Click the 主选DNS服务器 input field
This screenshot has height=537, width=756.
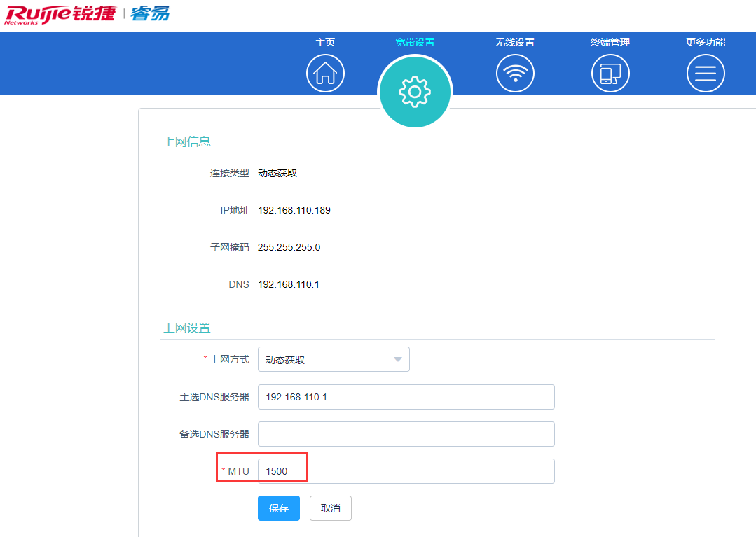point(406,397)
